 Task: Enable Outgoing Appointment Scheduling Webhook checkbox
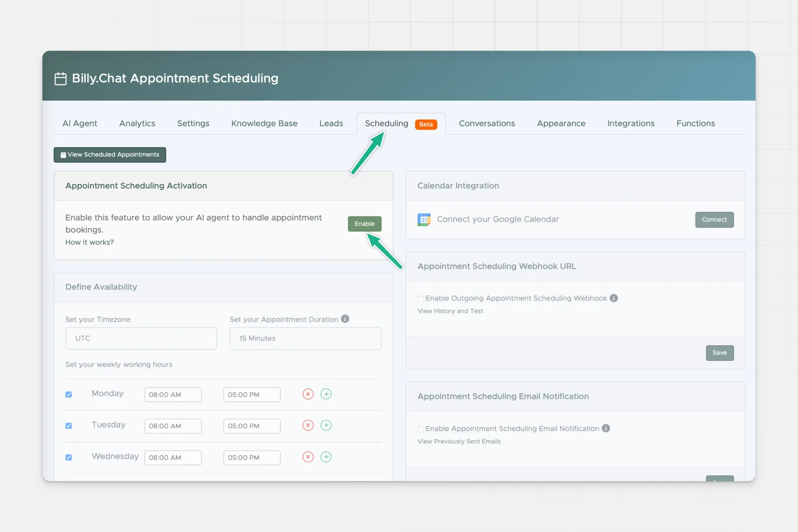pos(421,299)
